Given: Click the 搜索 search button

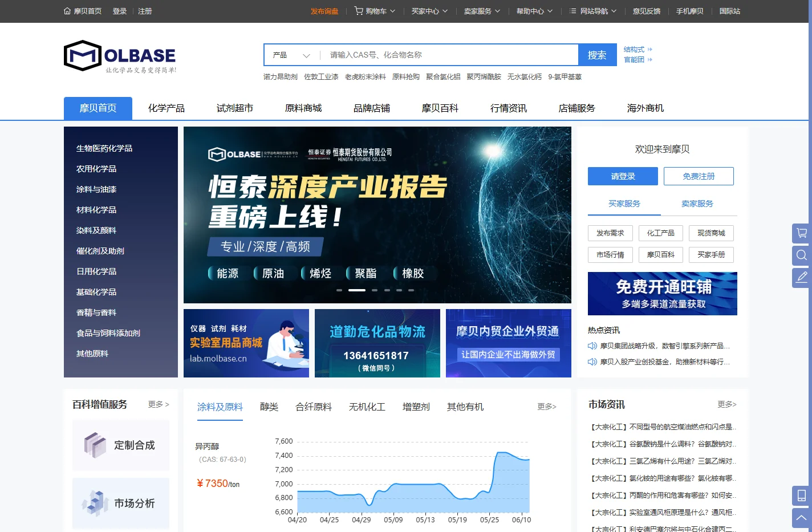Looking at the screenshot, I should coord(597,55).
